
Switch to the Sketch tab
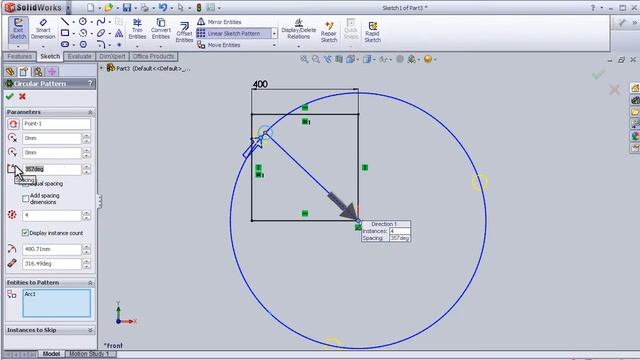pyautogui.click(x=50, y=56)
